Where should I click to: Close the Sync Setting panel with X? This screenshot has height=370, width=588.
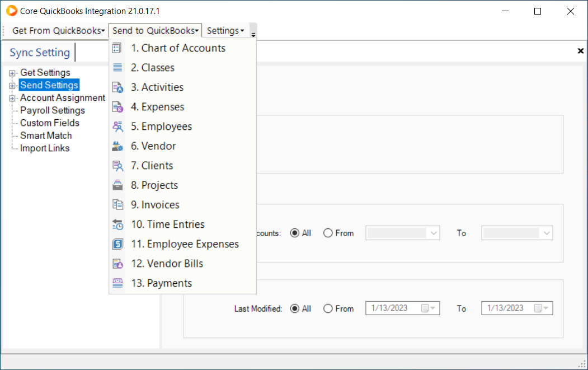(581, 51)
